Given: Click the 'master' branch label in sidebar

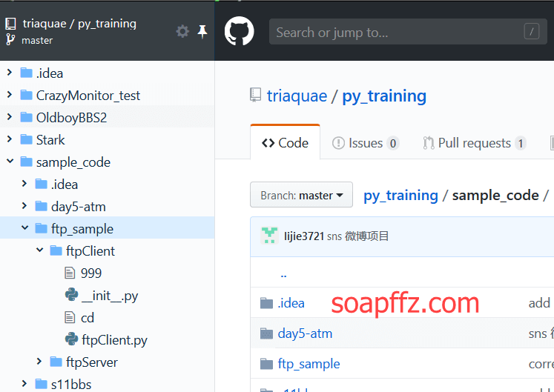Looking at the screenshot, I should [x=37, y=40].
